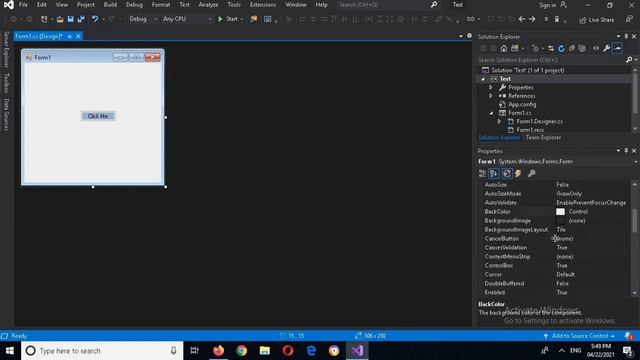The width and height of the screenshot is (640, 360).
Task: Click Add to Source Control in status bar
Action: (x=580, y=336)
